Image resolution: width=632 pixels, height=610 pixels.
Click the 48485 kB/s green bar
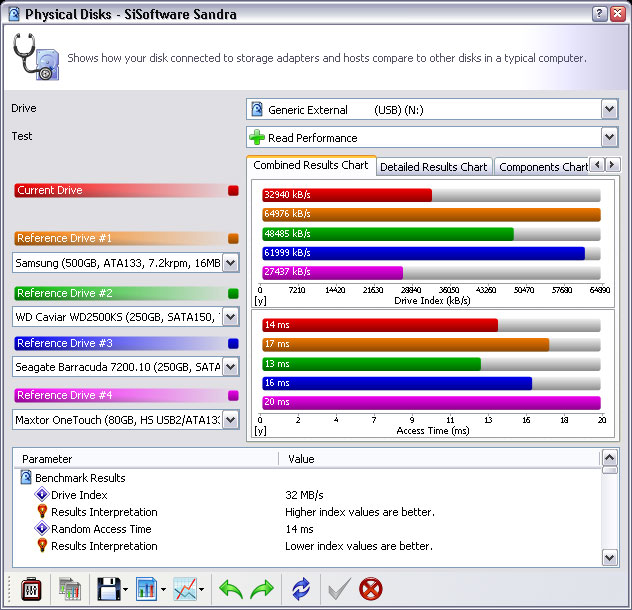point(388,234)
